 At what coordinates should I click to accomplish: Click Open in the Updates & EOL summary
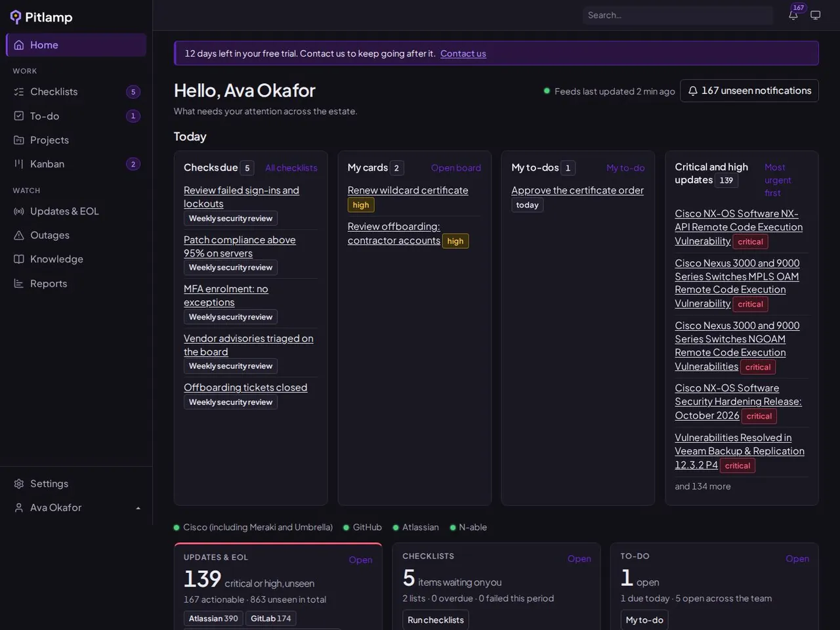360,560
